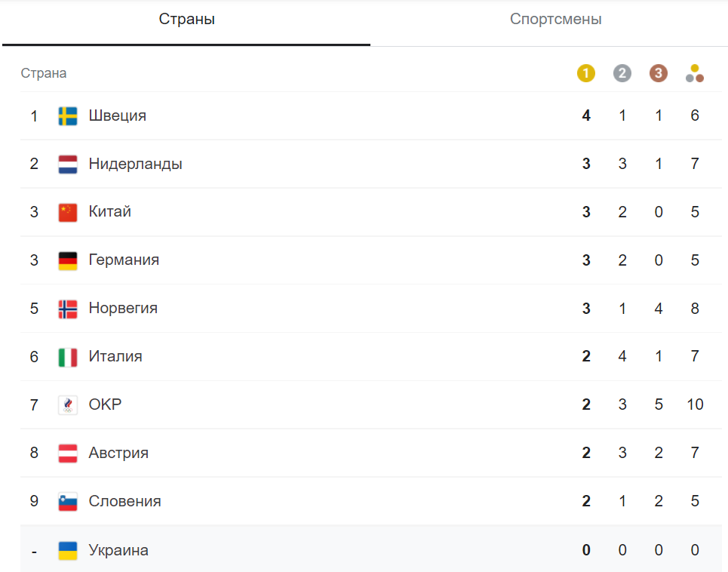The width and height of the screenshot is (728, 572).
Task: Click the Norway flag icon
Action: pyautogui.click(x=68, y=309)
